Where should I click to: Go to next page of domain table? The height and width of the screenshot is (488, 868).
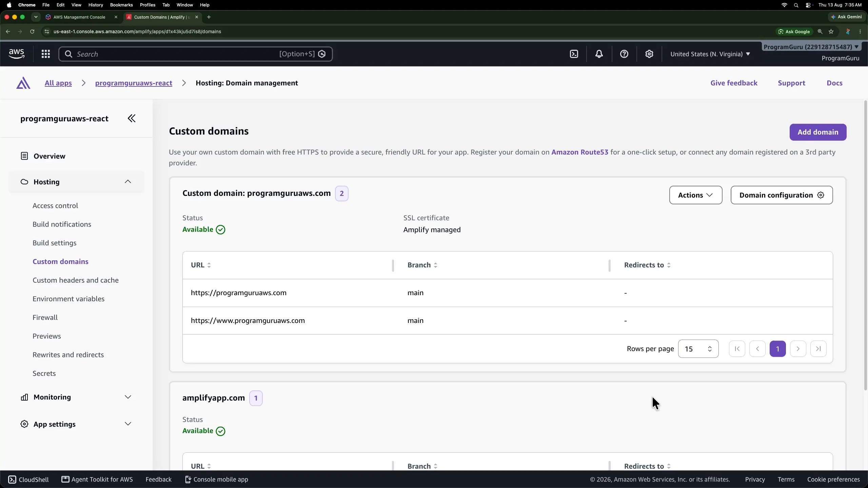point(798,349)
